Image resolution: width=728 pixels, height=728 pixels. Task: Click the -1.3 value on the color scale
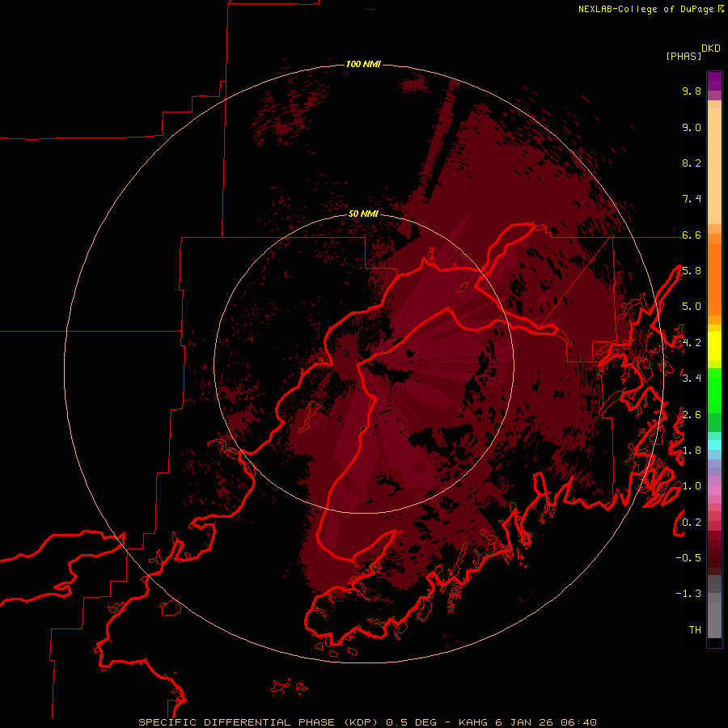pos(688,594)
